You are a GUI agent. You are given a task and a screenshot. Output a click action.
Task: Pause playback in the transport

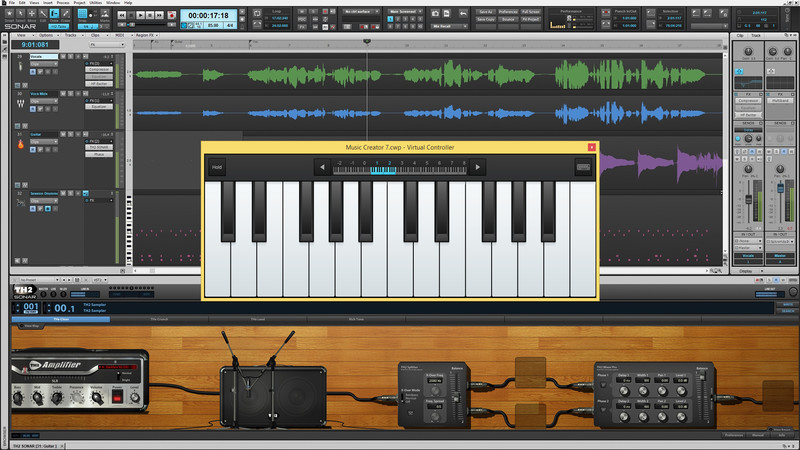(151, 16)
